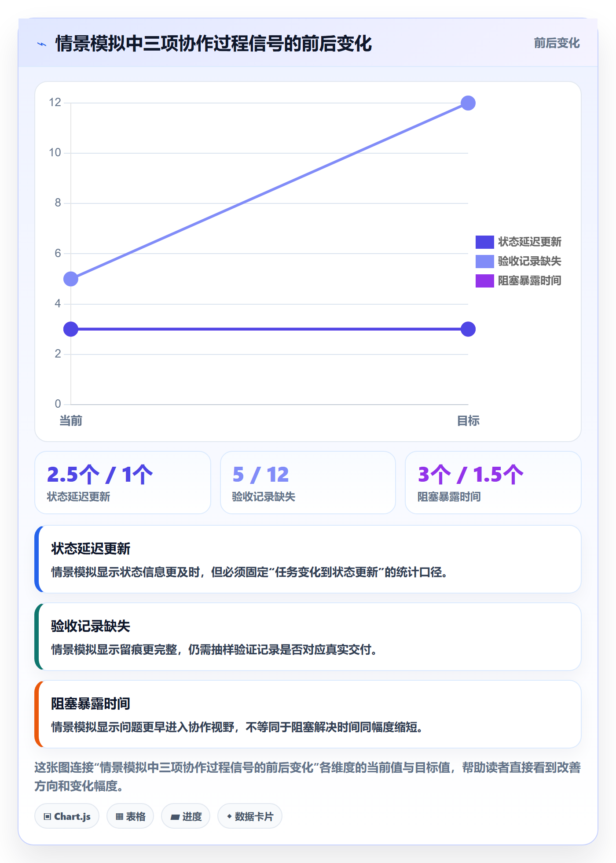Screen dimensions: 616x863
Task: Click the 数据卡片 diamond tag icon
Action: (229, 816)
